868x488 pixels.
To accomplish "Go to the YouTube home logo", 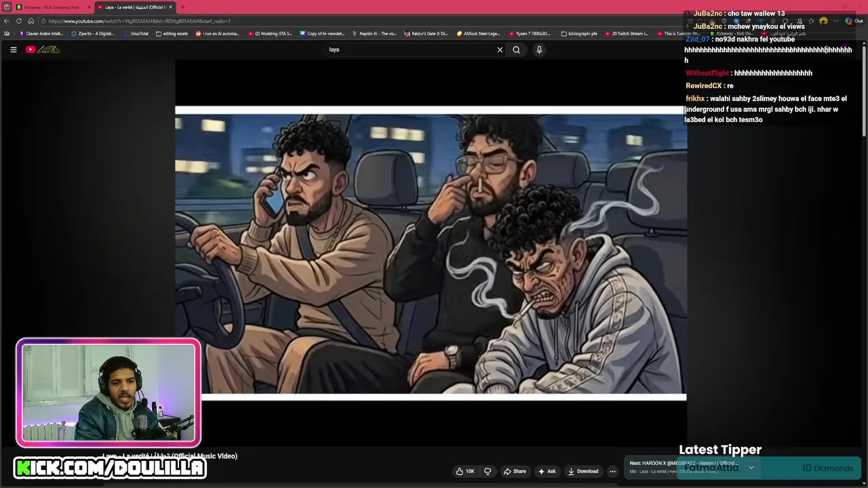I will (x=43, y=49).
